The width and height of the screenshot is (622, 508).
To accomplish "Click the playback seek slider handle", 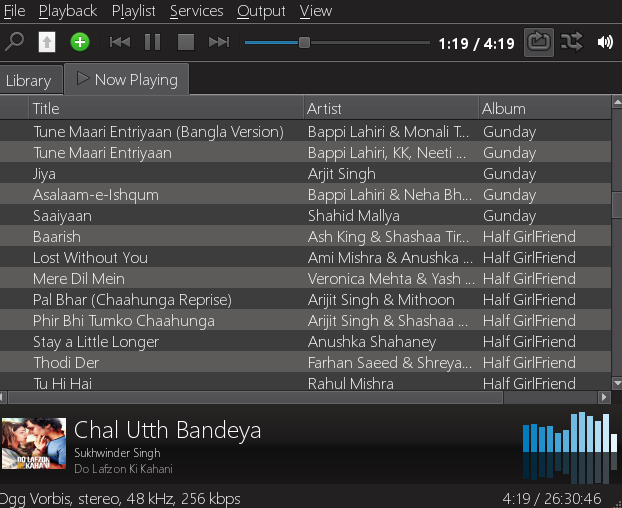I will 304,42.
